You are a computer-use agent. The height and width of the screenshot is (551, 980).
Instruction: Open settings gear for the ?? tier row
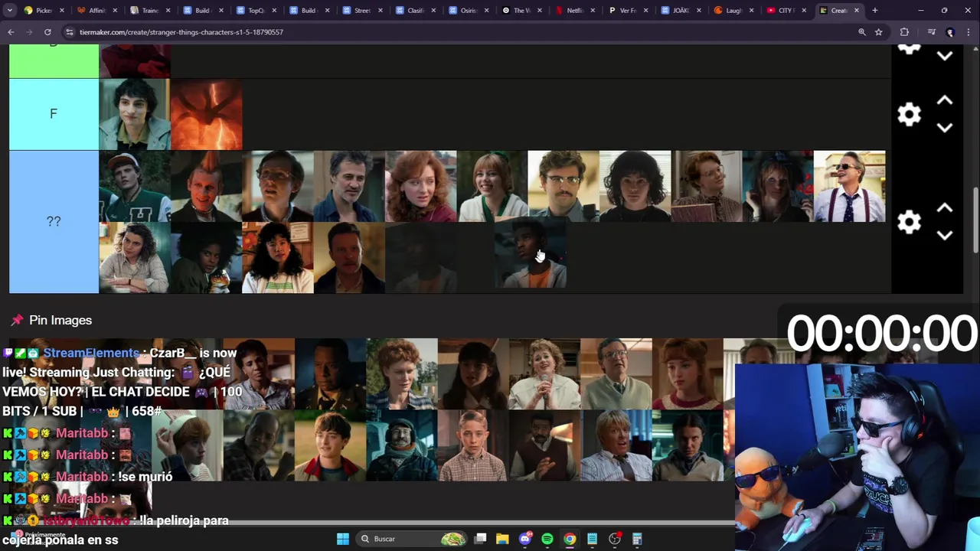click(909, 222)
